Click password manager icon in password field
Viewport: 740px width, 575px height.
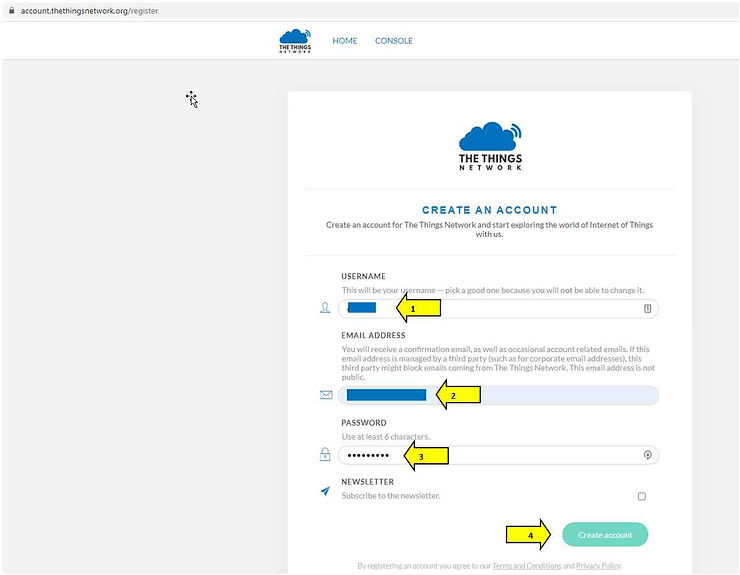648,455
